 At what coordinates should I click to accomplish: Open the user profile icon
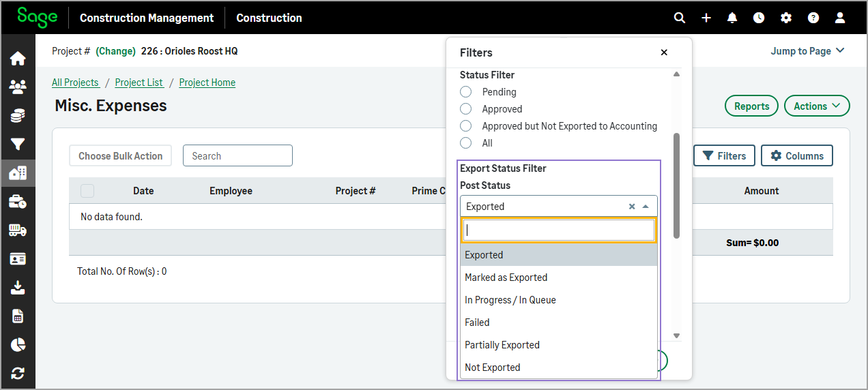click(840, 18)
